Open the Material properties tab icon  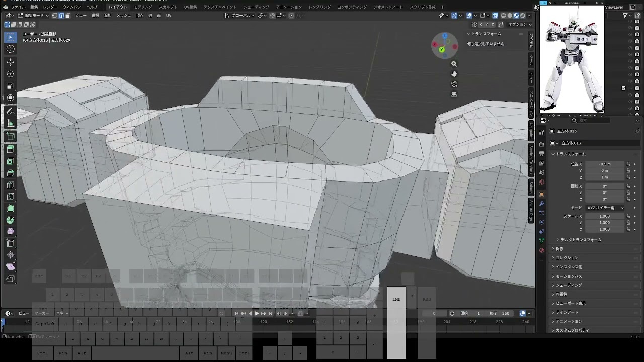pyautogui.click(x=542, y=250)
